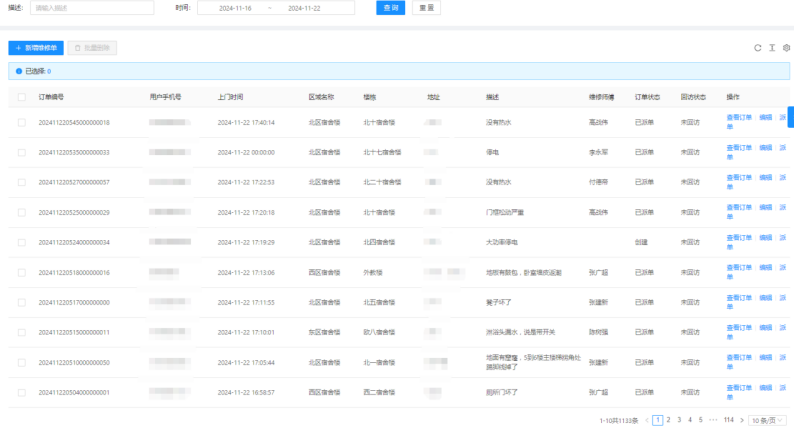
Task: Click the refresh table icon
Action: pos(758,47)
